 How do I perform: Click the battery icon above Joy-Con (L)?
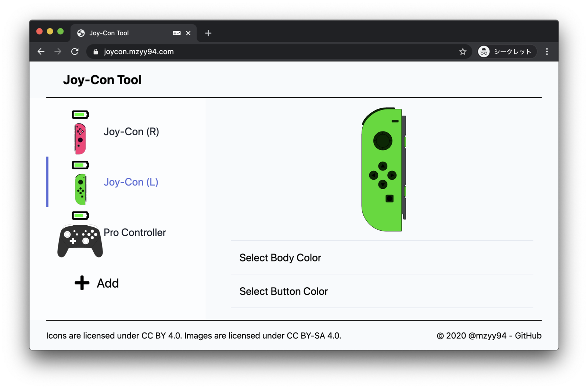pos(80,165)
